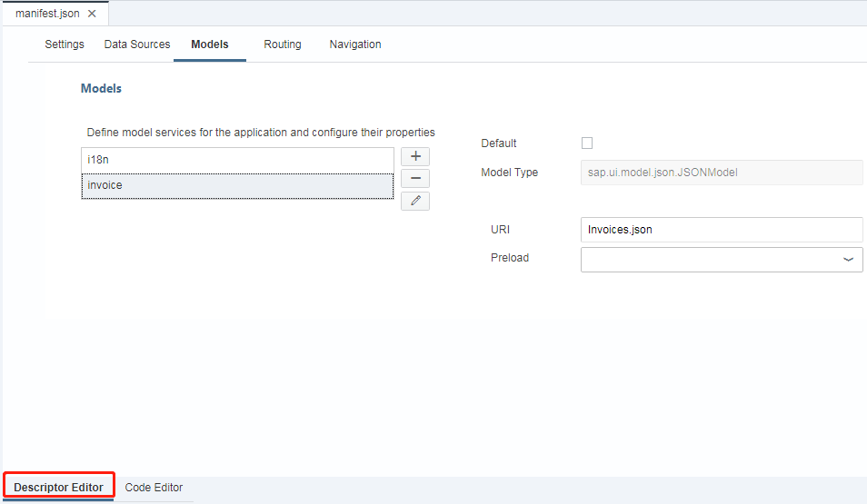This screenshot has height=504, width=867.
Task: Go to the Routing tab
Action: pyautogui.click(x=283, y=44)
